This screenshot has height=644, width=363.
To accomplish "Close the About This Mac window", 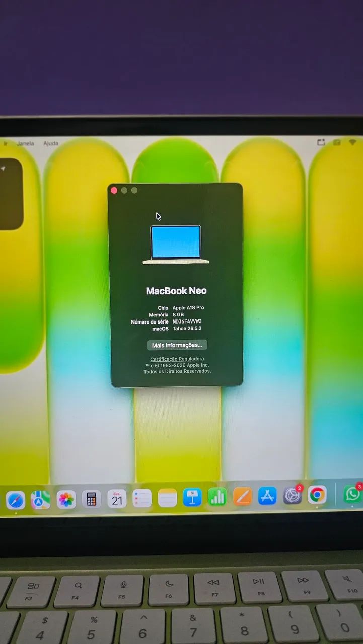I will tap(114, 190).
